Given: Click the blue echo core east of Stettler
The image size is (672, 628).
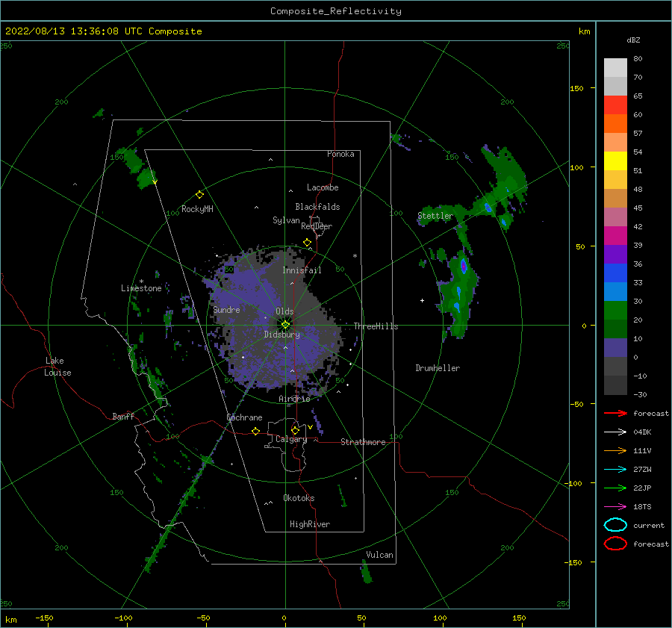Looking at the screenshot, I should click(488, 208).
